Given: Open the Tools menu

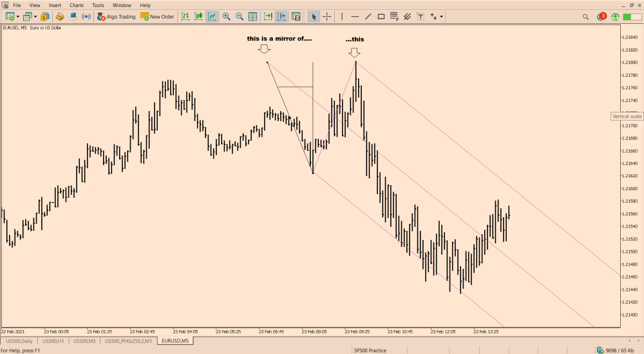Looking at the screenshot, I should [x=98, y=5].
